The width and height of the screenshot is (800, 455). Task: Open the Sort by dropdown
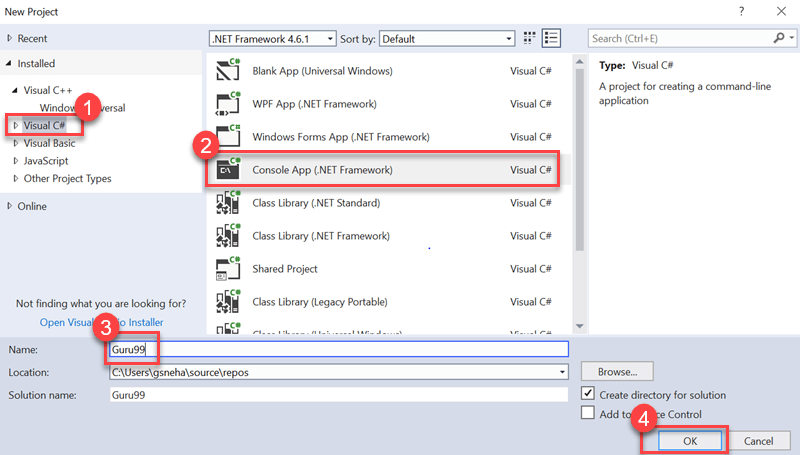(447, 38)
